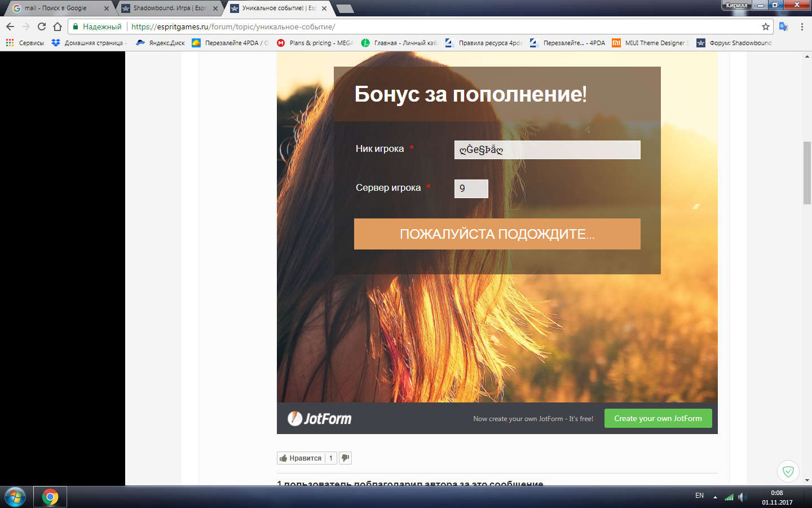812x508 pixels.
Task: Switch to the mail - Поиск в Google tab
Action: 56,8
